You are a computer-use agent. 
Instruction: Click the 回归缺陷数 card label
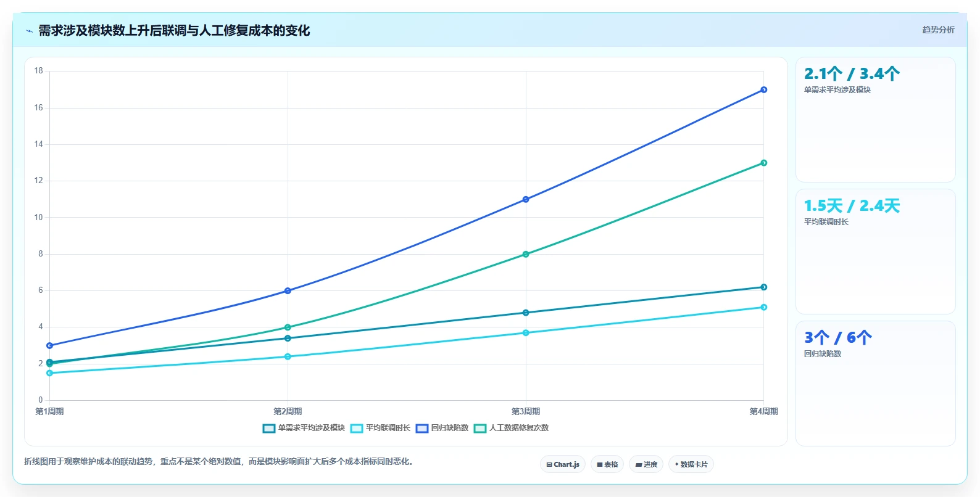822,354
